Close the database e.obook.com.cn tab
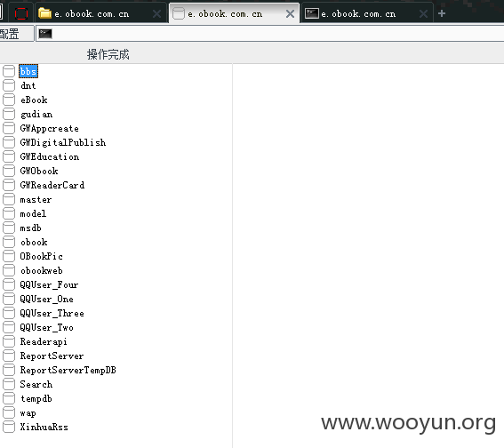The image size is (504, 448). pyautogui.click(x=290, y=14)
